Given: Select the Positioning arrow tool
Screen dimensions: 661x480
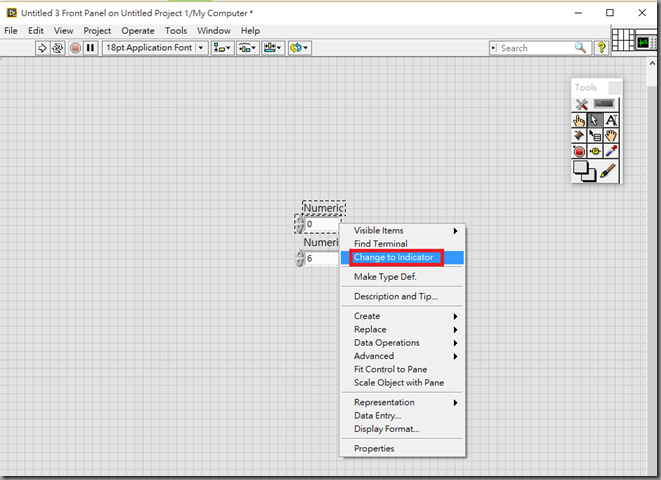Looking at the screenshot, I should [594, 121].
